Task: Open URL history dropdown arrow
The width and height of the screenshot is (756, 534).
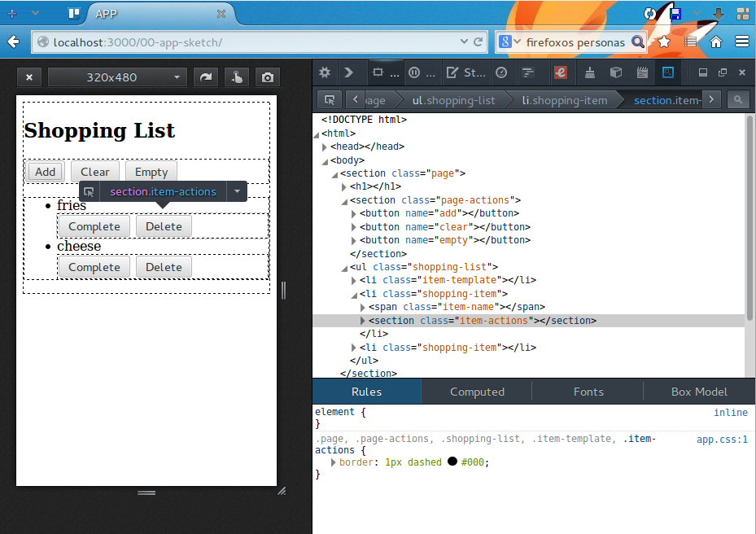Action: click(x=464, y=42)
